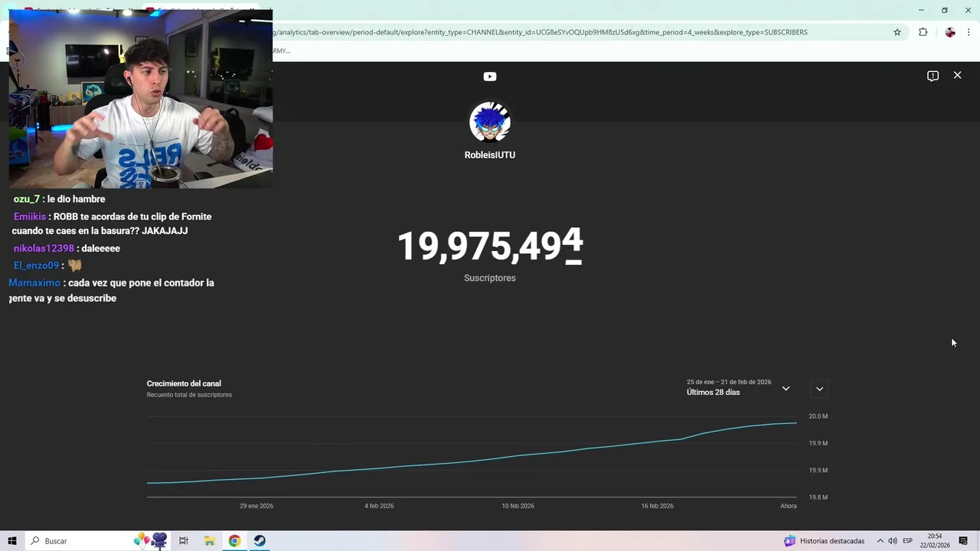The height and width of the screenshot is (551, 980).
Task: Click the ozu_7 chat username
Action: [x=26, y=199]
